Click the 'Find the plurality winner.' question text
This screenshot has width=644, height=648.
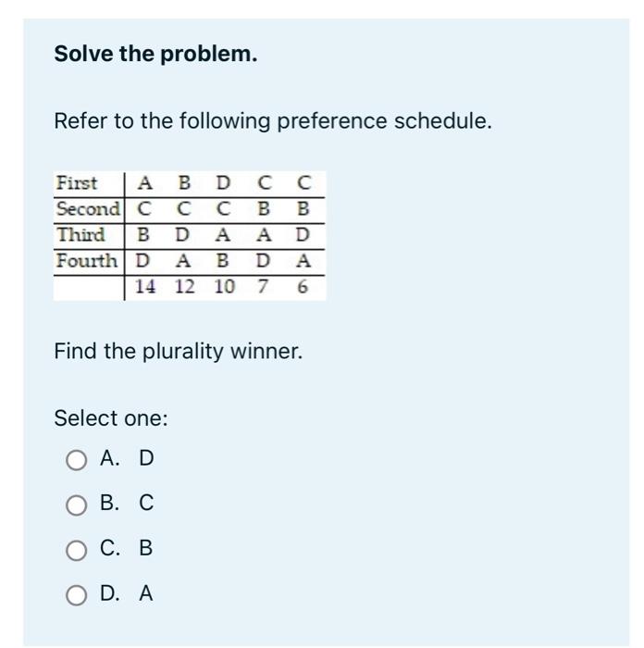point(179,351)
